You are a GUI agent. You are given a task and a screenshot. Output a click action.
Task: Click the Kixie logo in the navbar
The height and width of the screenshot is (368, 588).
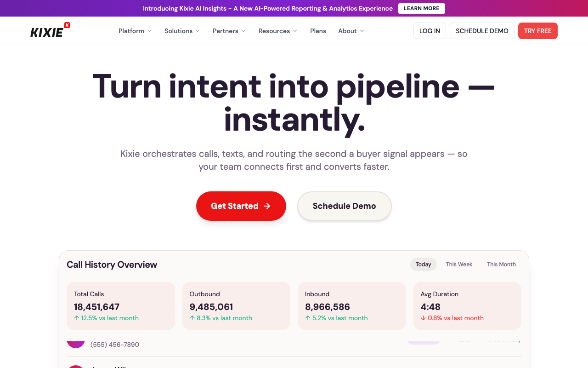pos(49,30)
